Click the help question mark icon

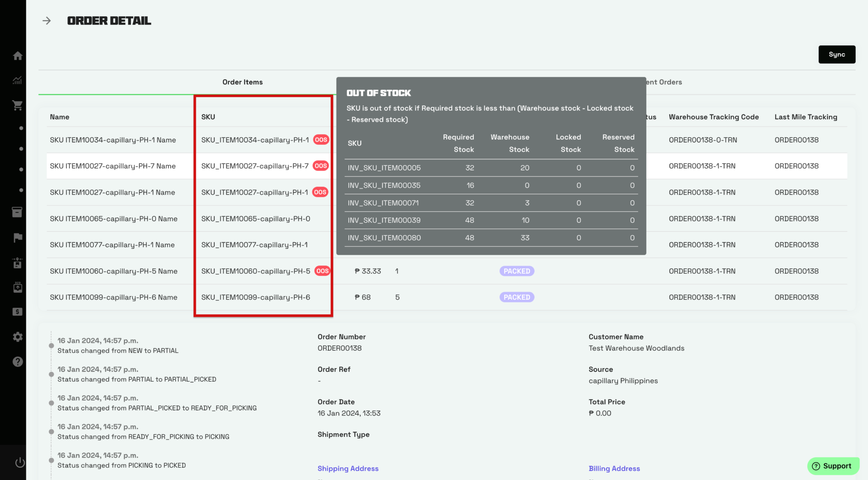[17, 362]
